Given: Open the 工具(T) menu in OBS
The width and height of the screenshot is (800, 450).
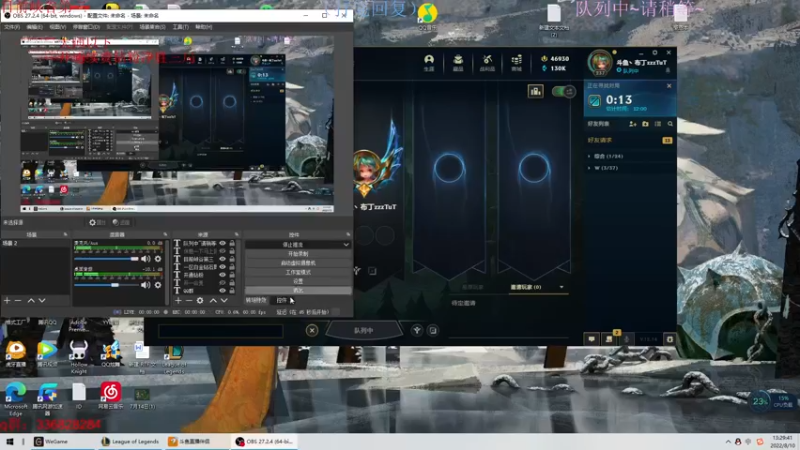Looking at the screenshot, I should 181,27.
